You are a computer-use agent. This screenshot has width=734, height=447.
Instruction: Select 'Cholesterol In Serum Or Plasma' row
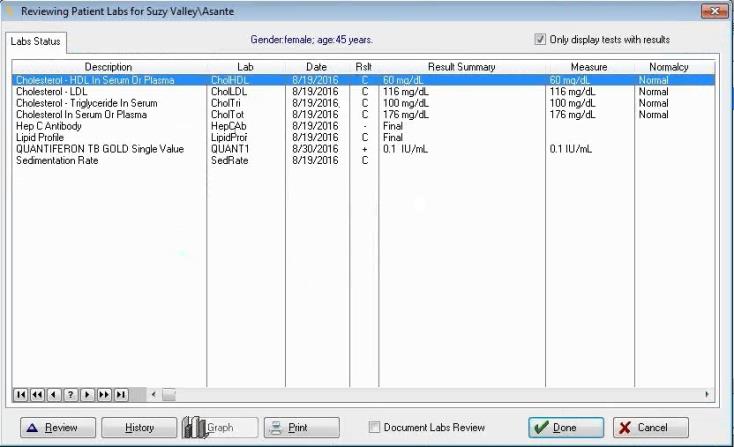[x=363, y=115]
